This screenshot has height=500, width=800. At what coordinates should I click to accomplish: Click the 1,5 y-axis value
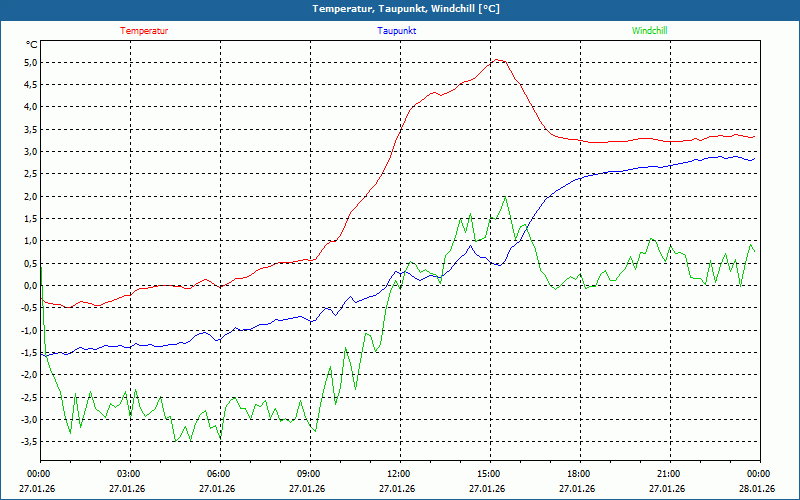[x=31, y=219]
